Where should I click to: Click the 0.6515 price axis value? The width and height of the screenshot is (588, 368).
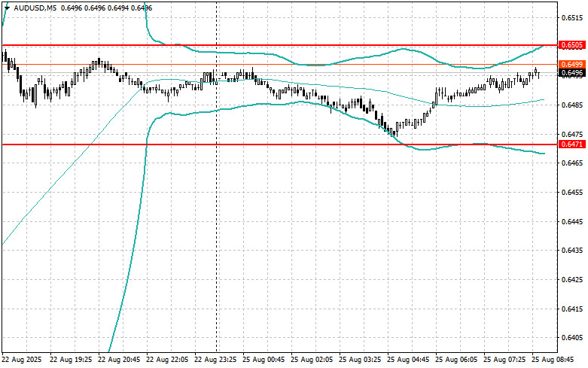573,17
